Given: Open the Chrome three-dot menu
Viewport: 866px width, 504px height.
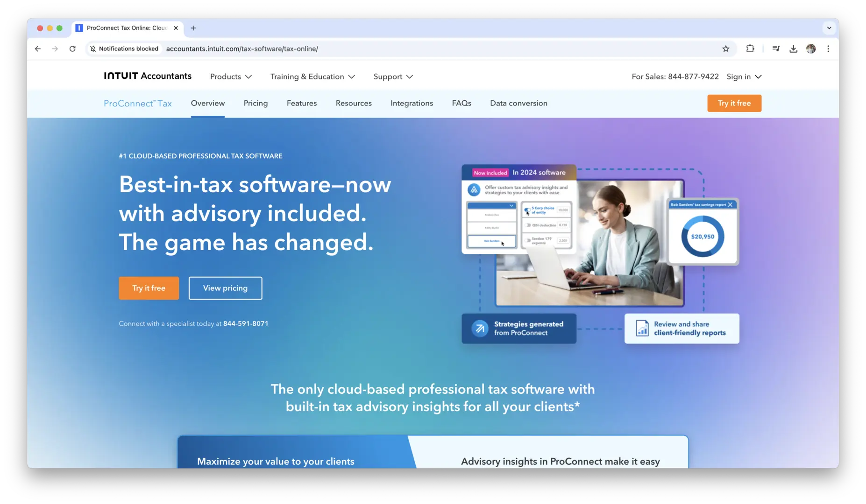Looking at the screenshot, I should (828, 49).
